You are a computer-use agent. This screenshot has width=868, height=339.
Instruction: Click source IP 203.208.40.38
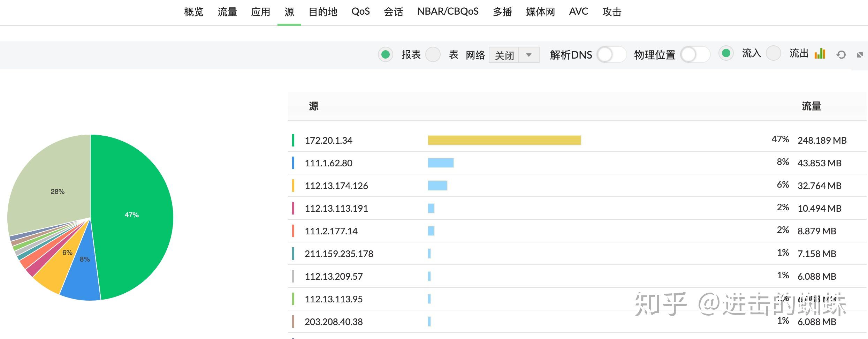click(334, 322)
